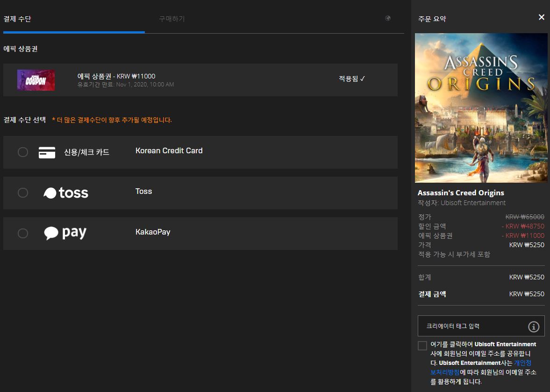Click the 주문 요약 heading
This screenshot has width=550, height=392.
pyautogui.click(x=432, y=19)
